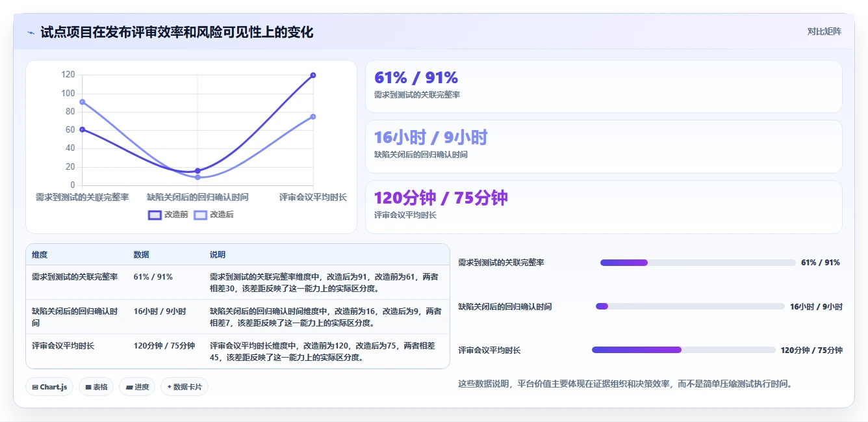Click table row name 评审会议平均时长

(x=63, y=346)
